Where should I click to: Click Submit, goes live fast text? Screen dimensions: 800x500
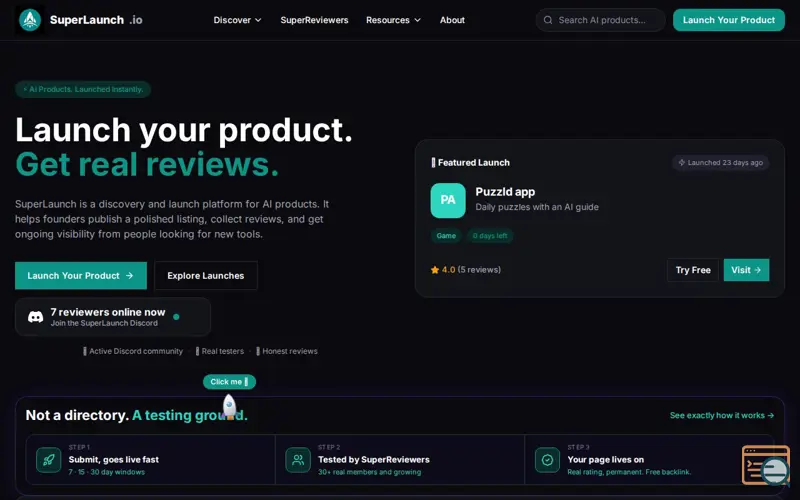coord(114,460)
